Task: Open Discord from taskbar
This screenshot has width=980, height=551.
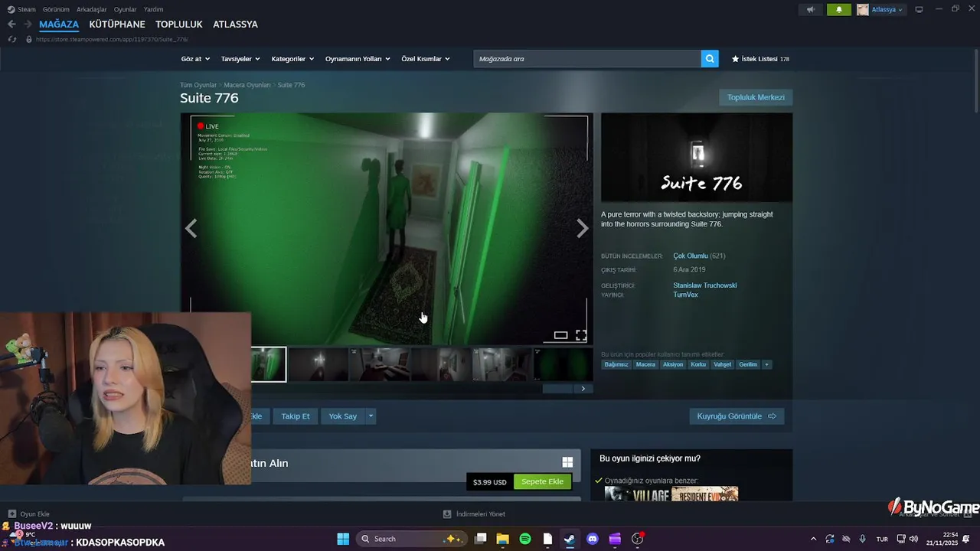Action: pos(592,539)
